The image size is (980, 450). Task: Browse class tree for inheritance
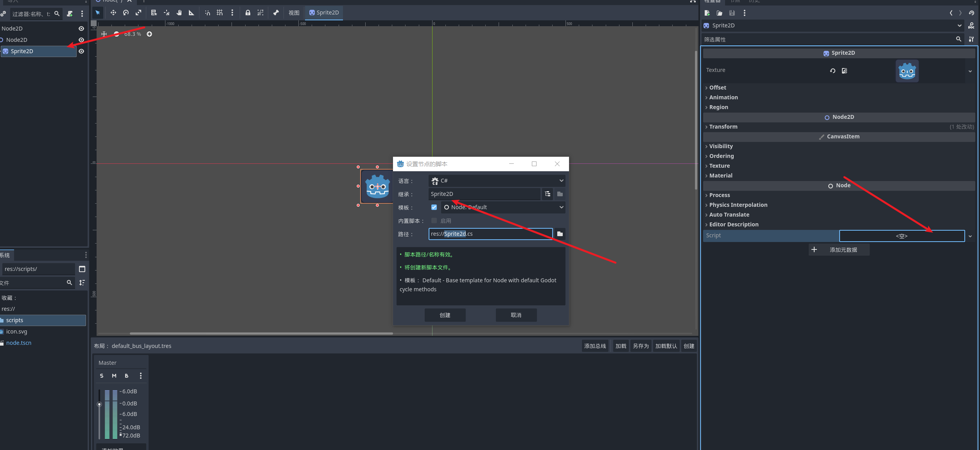548,194
